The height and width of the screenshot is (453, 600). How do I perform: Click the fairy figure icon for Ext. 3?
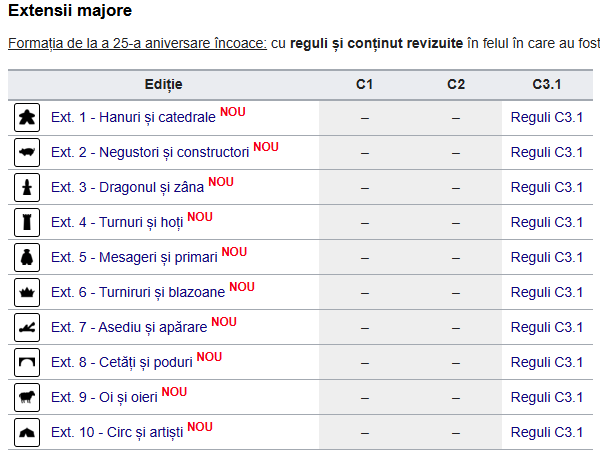tap(27, 187)
